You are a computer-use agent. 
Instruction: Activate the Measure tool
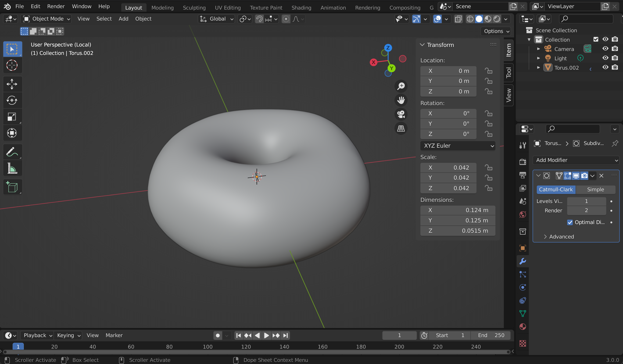click(x=12, y=168)
